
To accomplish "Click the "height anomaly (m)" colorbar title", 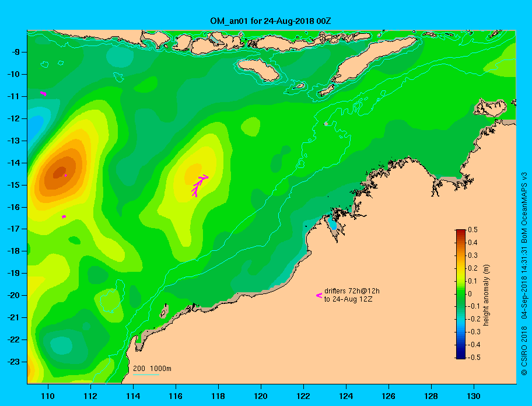I will [486, 295].
